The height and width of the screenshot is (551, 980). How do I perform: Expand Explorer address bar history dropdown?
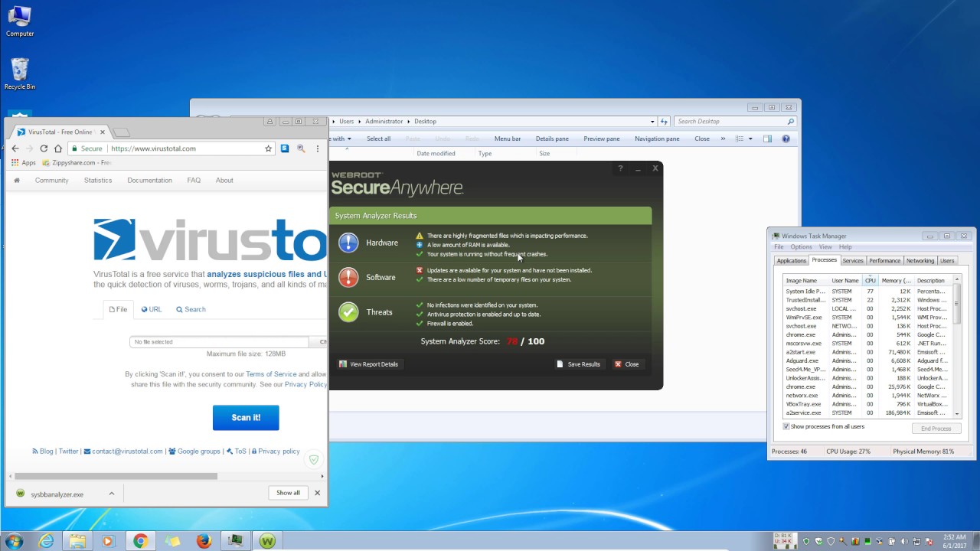(x=652, y=121)
